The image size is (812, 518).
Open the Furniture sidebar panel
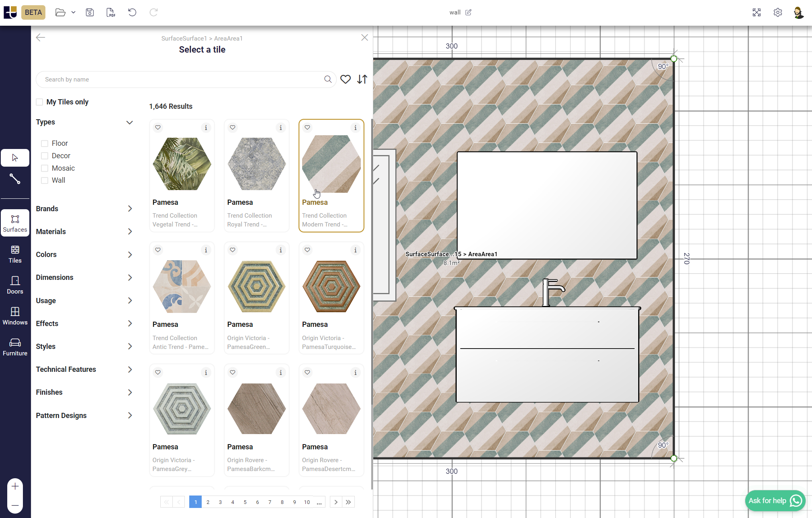(x=15, y=347)
